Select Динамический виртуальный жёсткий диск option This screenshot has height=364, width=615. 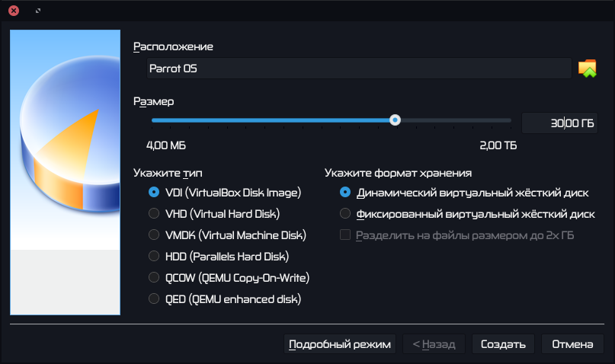pyautogui.click(x=345, y=192)
